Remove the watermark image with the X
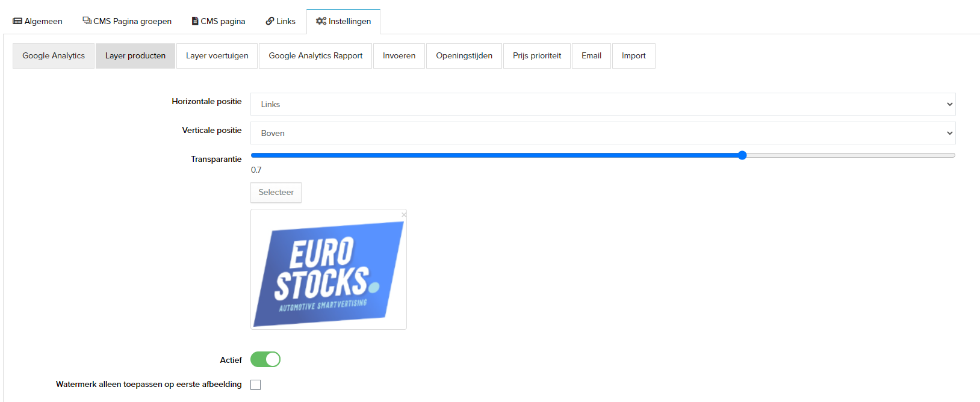This screenshot has width=980, height=402. (404, 214)
